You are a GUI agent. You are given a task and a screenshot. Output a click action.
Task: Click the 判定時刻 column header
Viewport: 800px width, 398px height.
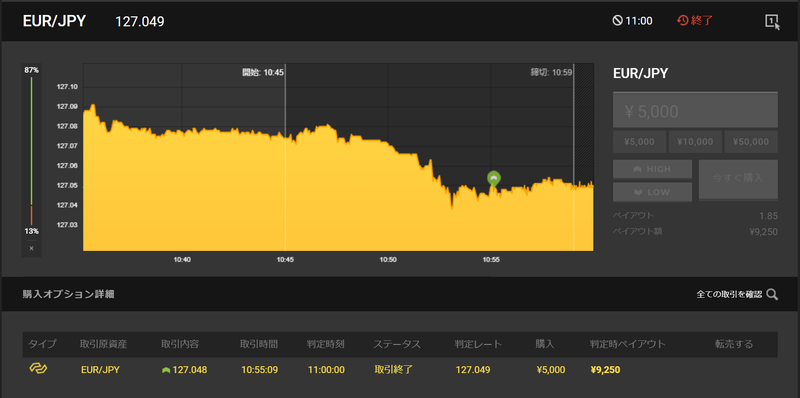[326, 344]
